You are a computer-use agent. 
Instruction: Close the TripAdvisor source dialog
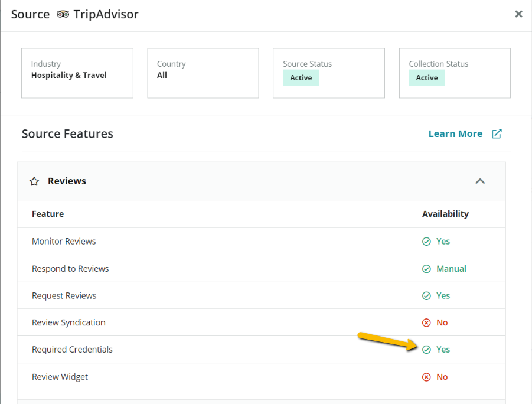pyautogui.click(x=518, y=14)
